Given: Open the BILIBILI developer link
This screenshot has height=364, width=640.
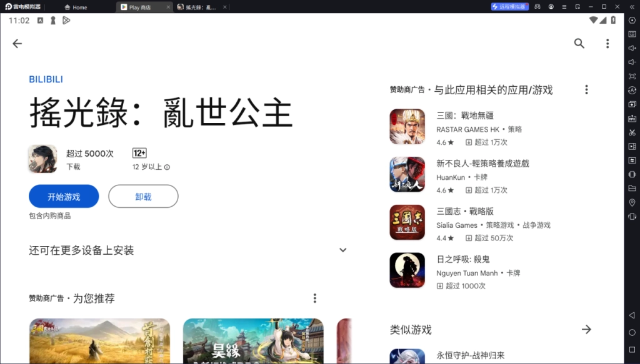Looking at the screenshot, I should (x=46, y=79).
